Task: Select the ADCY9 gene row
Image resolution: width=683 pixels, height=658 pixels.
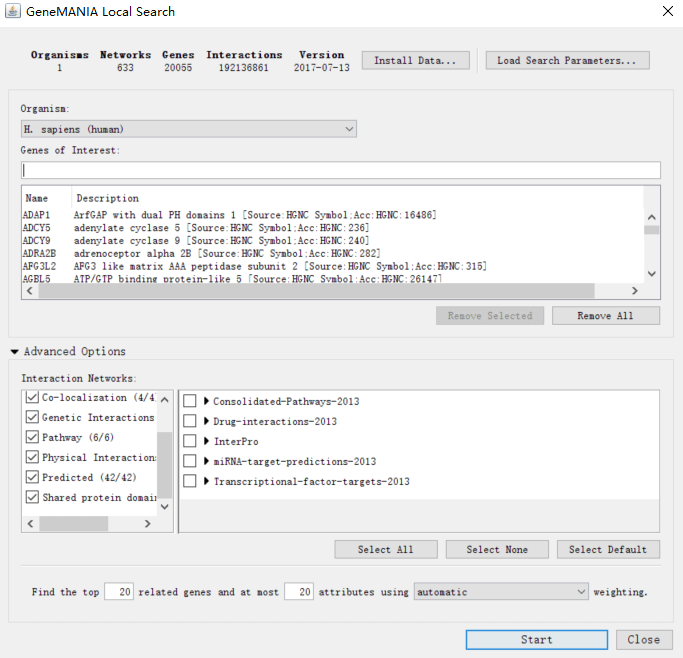Action: pyautogui.click(x=333, y=241)
